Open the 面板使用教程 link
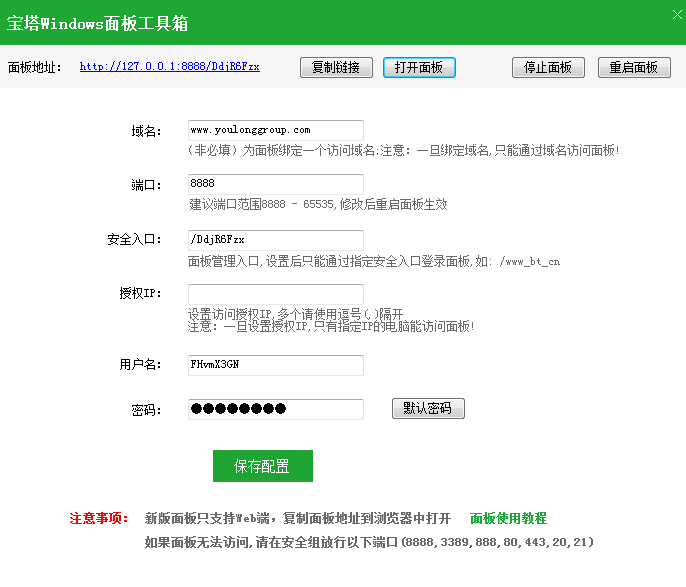Viewport: 686px width, 587px height. [508, 518]
